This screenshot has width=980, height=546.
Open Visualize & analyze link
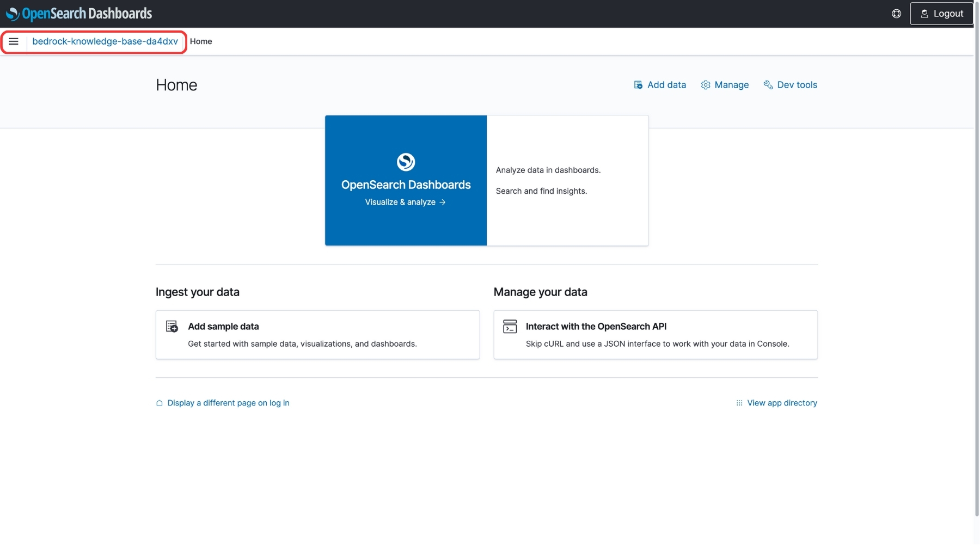(x=405, y=202)
